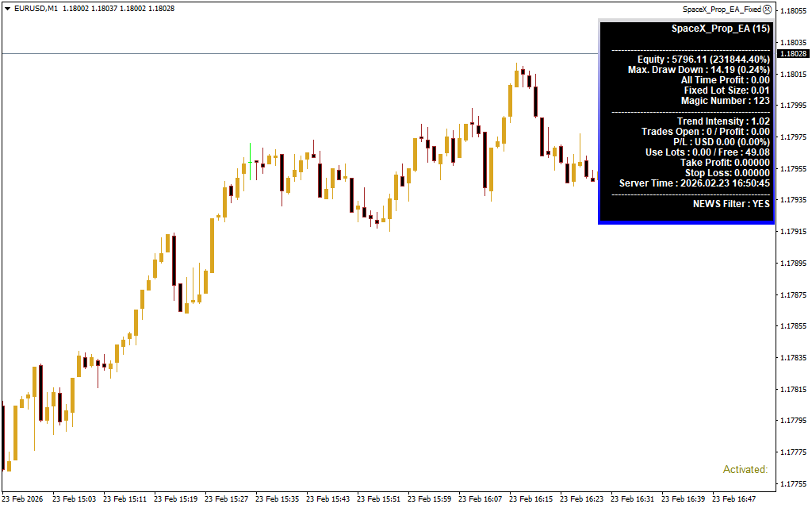Click the EURUSD,M1 symbol label
The width and height of the screenshot is (812, 508).
(x=36, y=9)
